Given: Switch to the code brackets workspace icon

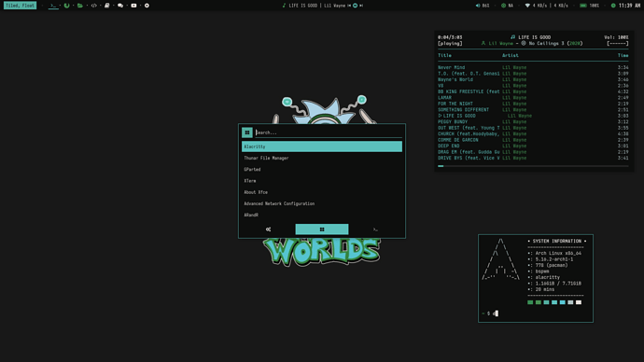Looking at the screenshot, I should tap(93, 6).
